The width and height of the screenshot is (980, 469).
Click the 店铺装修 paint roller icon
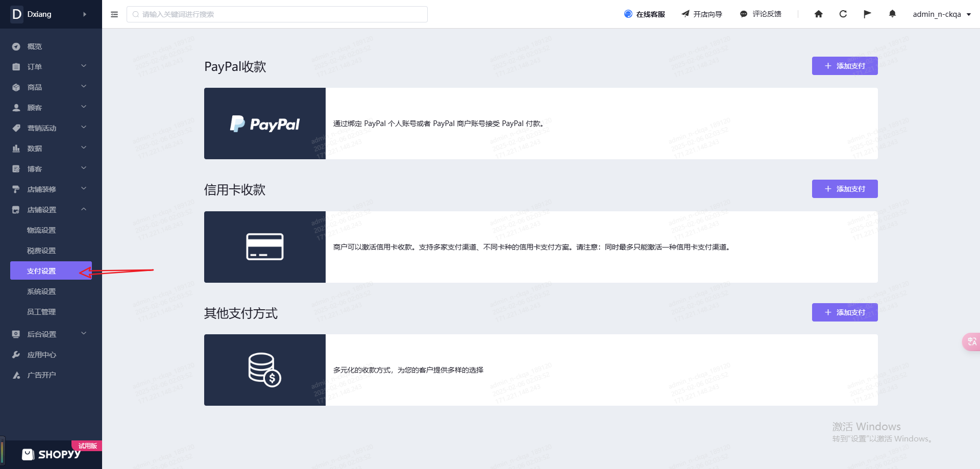coord(16,189)
